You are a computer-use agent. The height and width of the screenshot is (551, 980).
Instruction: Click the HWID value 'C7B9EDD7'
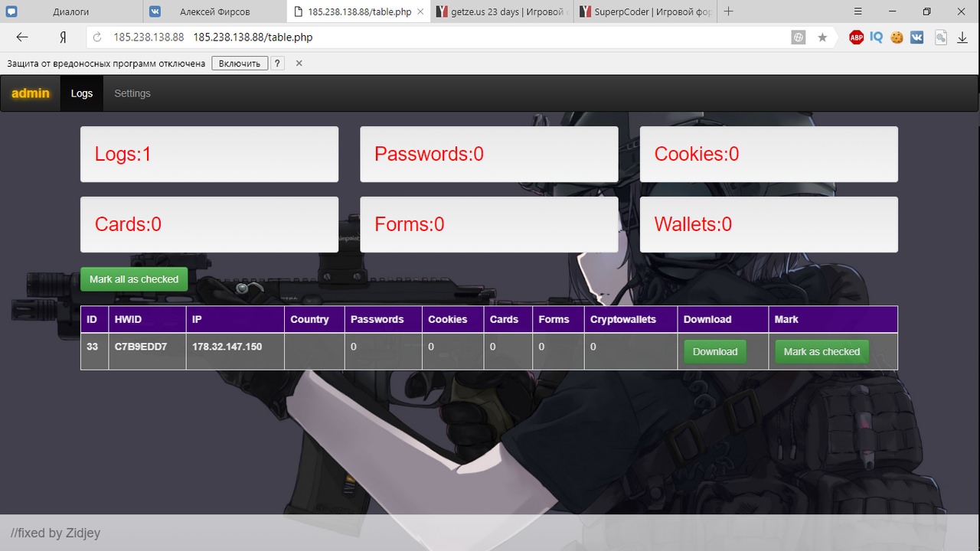click(141, 347)
